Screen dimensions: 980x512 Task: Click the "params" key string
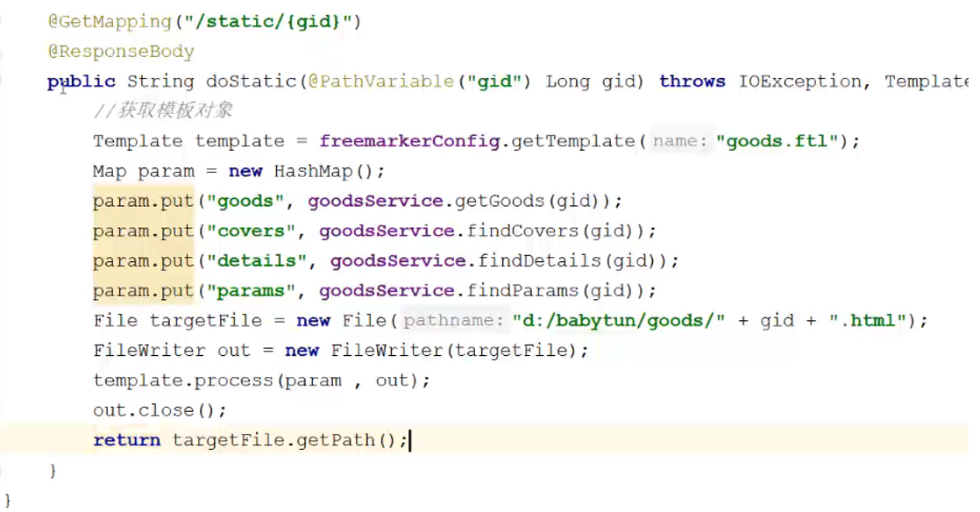251,291
